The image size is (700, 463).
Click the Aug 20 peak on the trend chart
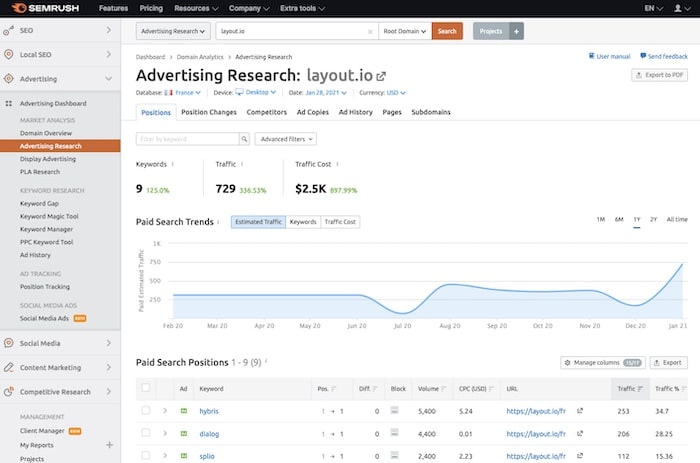[450, 284]
